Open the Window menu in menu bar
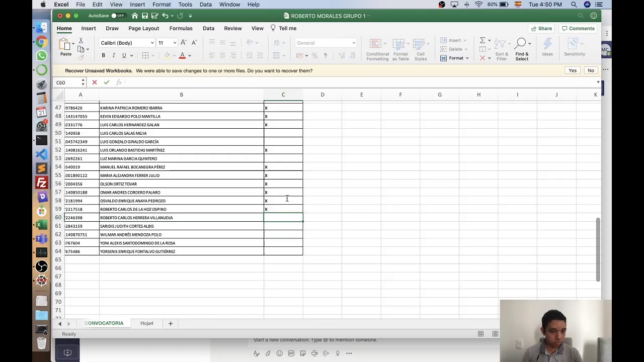The width and height of the screenshot is (644, 362). point(229,5)
